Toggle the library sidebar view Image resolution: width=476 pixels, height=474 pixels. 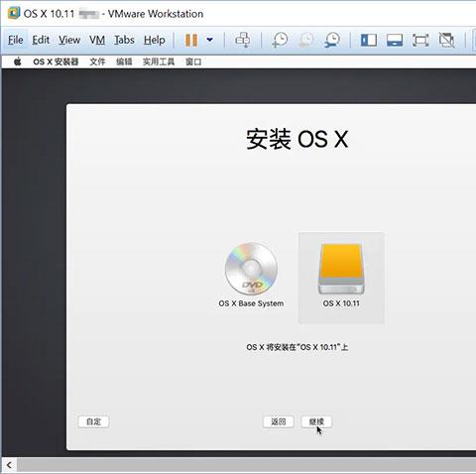369,40
